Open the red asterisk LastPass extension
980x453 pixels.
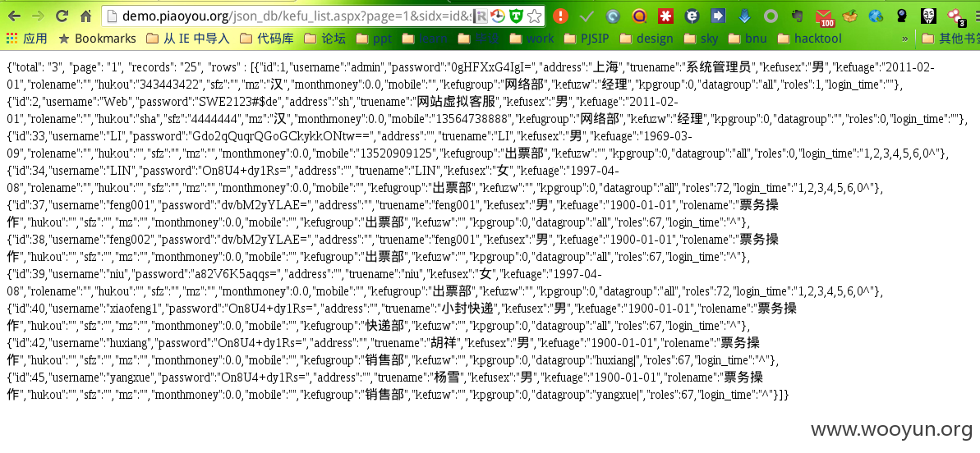pyautogui.click(x=665, y=16)
